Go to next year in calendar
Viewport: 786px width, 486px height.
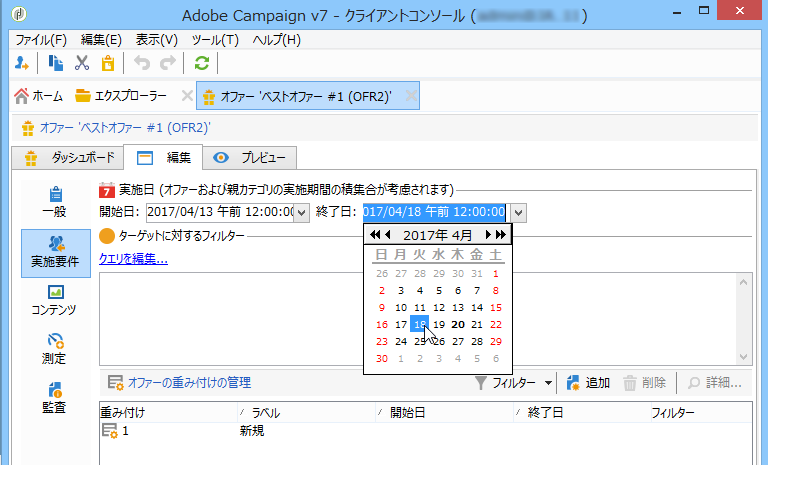click(501, 234)
